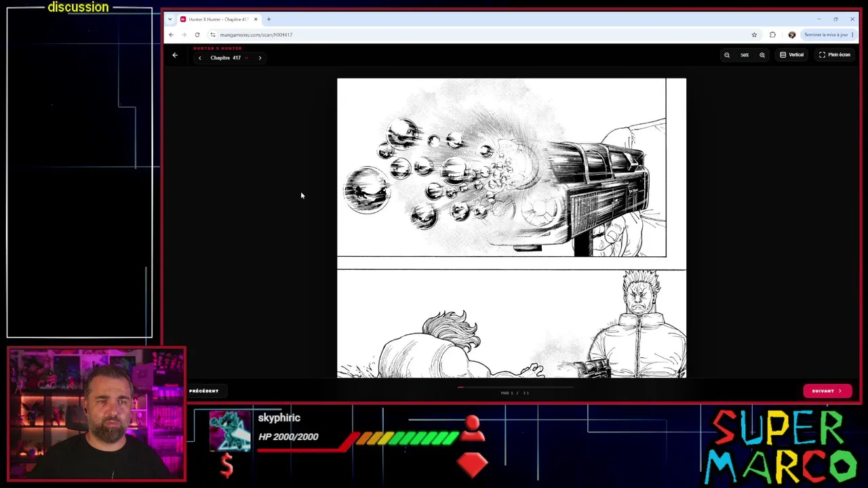This screenshot has width=868, height=488.
Task: Open Chrome profile avatar
Action: point(791,35)
